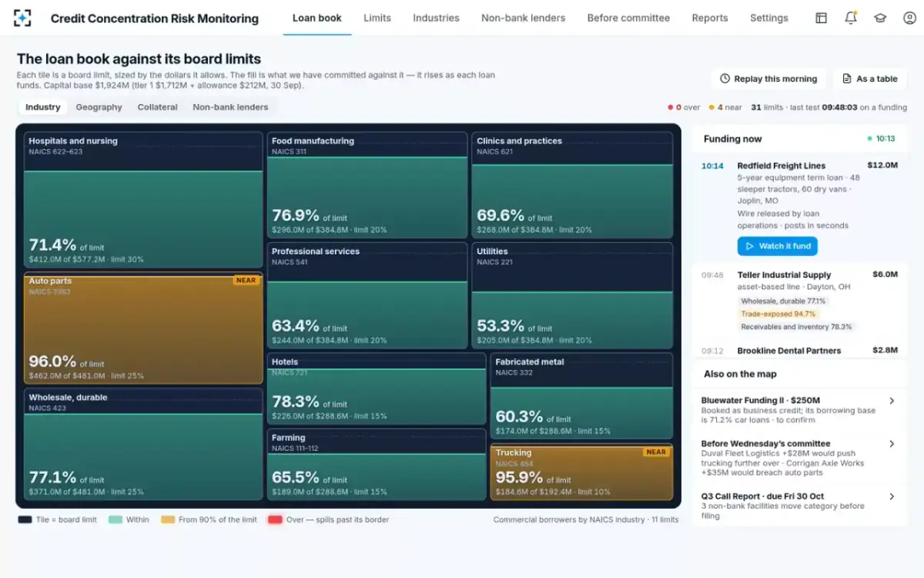Image resolution: width=924 pixels, height=578 pixels.
Task: Click the app logo icon
Action: click(x=23, y=18)
